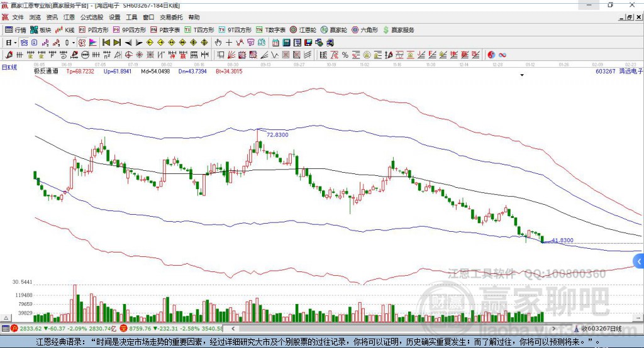Image resolution: width=644 pixels, height=348 pixels.
Task: Click the 极反通道 indicator label
Action: [x=46, y=71]
